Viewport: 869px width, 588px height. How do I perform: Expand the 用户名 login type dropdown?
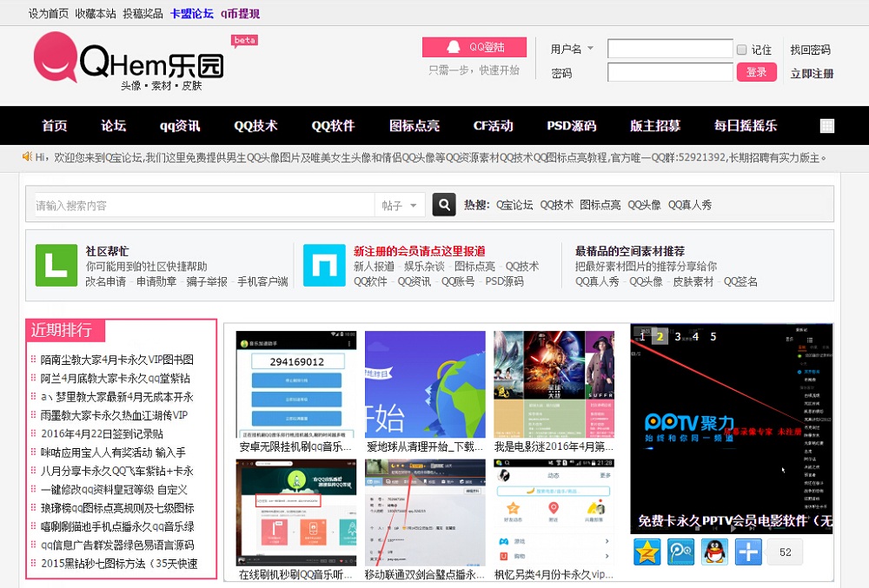590,49
